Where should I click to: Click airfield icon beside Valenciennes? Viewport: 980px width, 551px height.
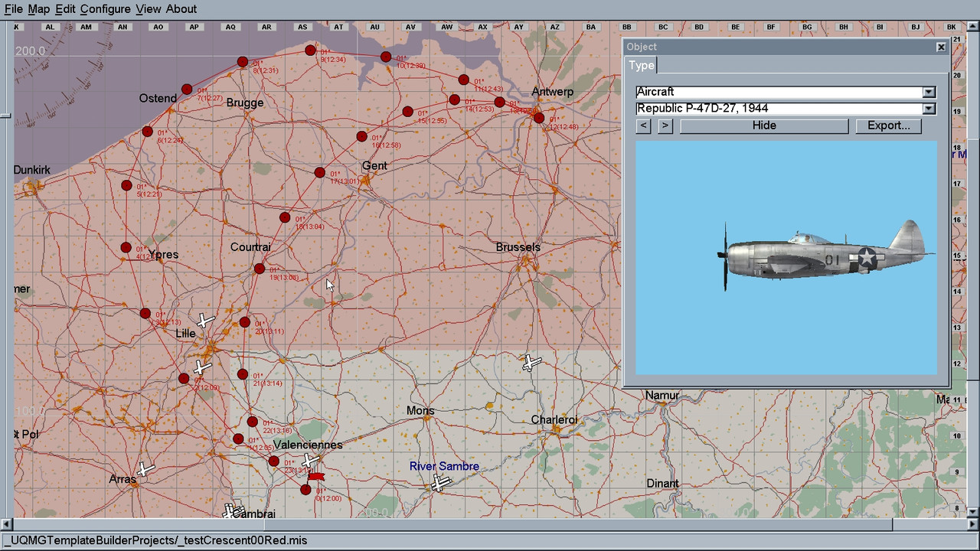coord(309,461)
